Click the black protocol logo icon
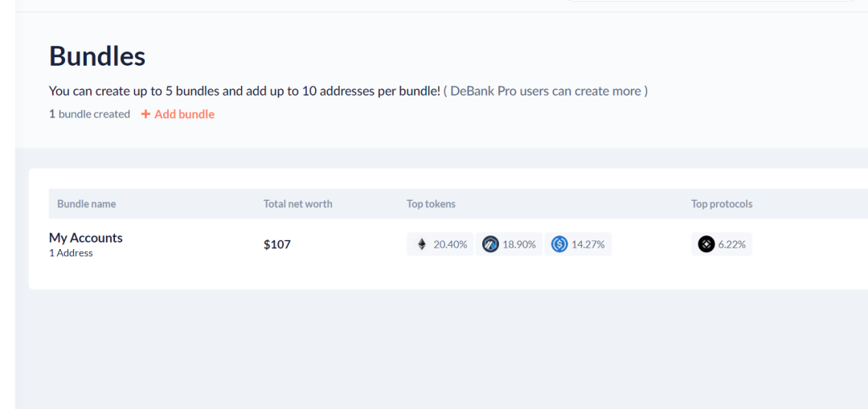 [706, 244]
